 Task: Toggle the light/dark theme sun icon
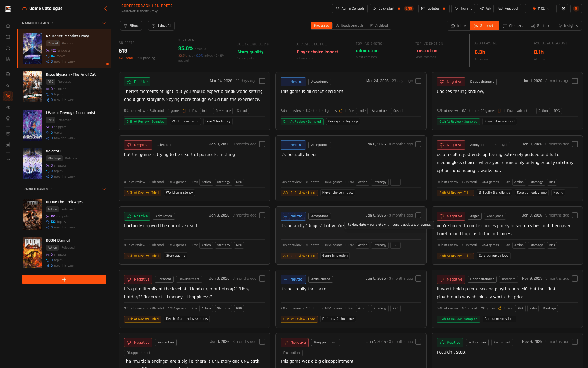[x=563, y=9]
